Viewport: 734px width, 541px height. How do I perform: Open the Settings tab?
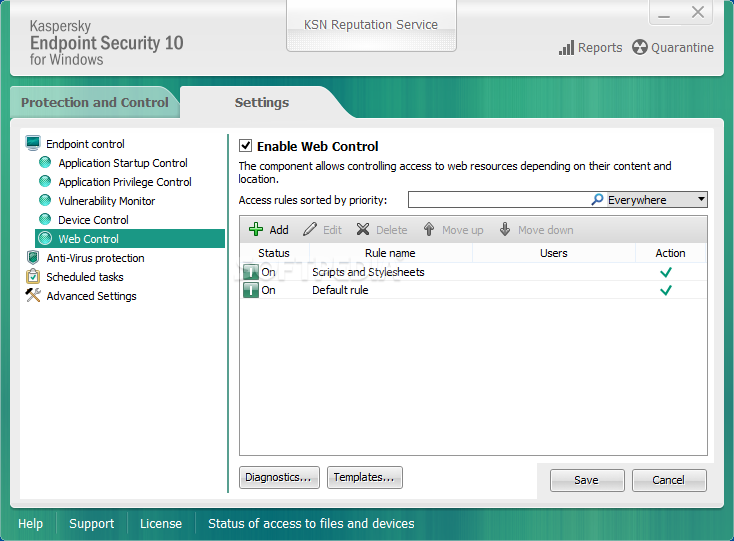262,103
